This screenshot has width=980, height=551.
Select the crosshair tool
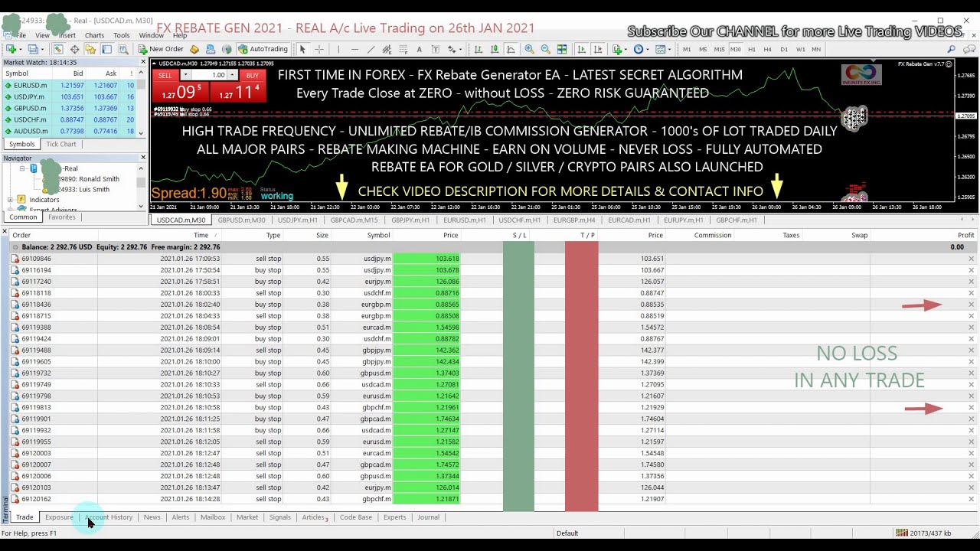[319, 49]
